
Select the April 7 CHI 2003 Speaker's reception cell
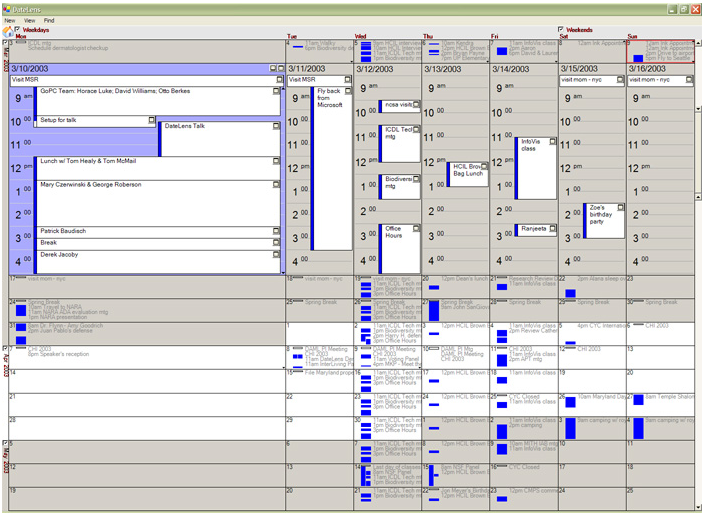click(x=147, y=357)
